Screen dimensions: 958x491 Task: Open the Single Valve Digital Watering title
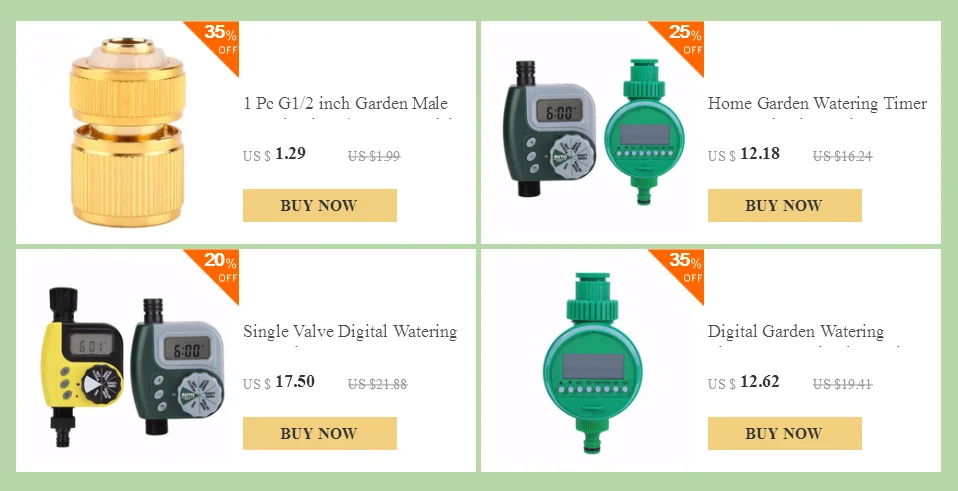tap(350, 331)
